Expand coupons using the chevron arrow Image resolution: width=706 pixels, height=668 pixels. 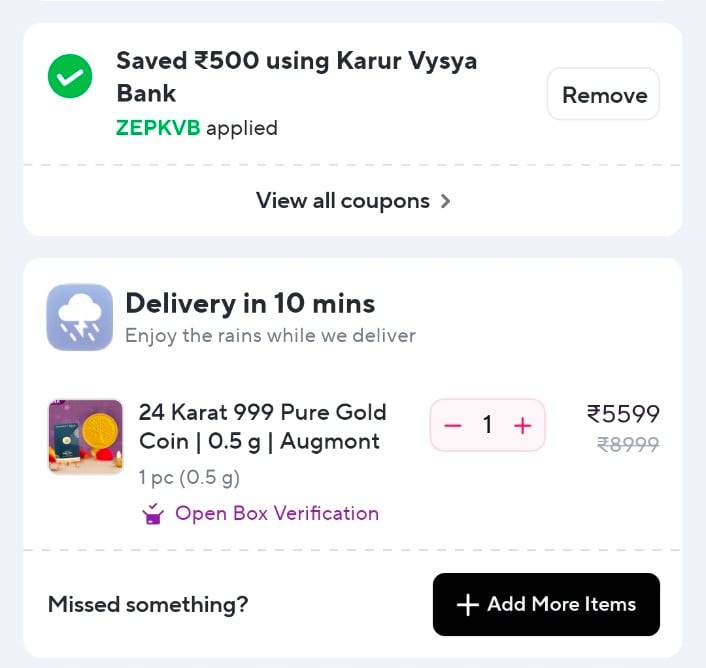pyautogui.click(x=446, y=201)
